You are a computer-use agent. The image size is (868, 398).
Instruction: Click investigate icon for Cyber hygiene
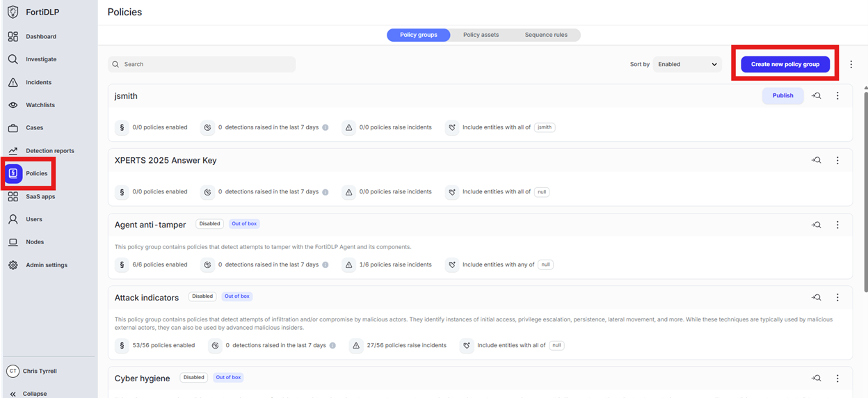[817, 378]
